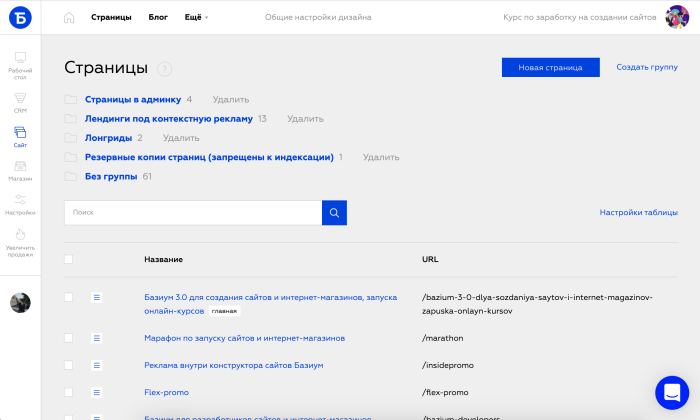Click the profile photo in left sidebar
700x420 pixels.
pos(20,303)
